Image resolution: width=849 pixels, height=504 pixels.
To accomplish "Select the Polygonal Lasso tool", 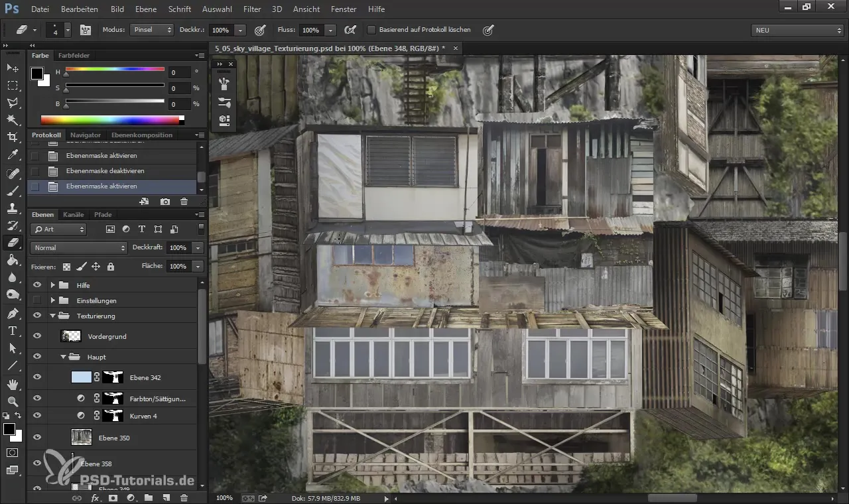I will pyautogui.click(x=13, y=103).
